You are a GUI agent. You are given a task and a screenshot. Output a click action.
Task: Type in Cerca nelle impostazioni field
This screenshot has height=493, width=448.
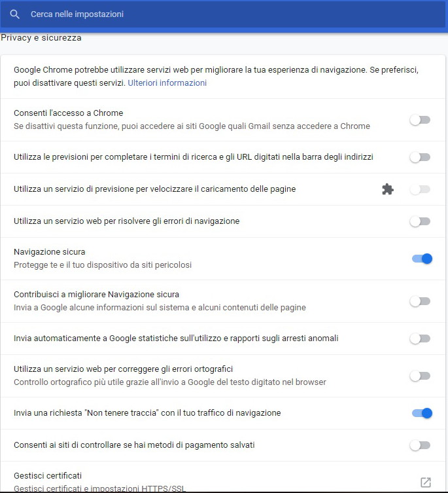click(x=196, y=14)
